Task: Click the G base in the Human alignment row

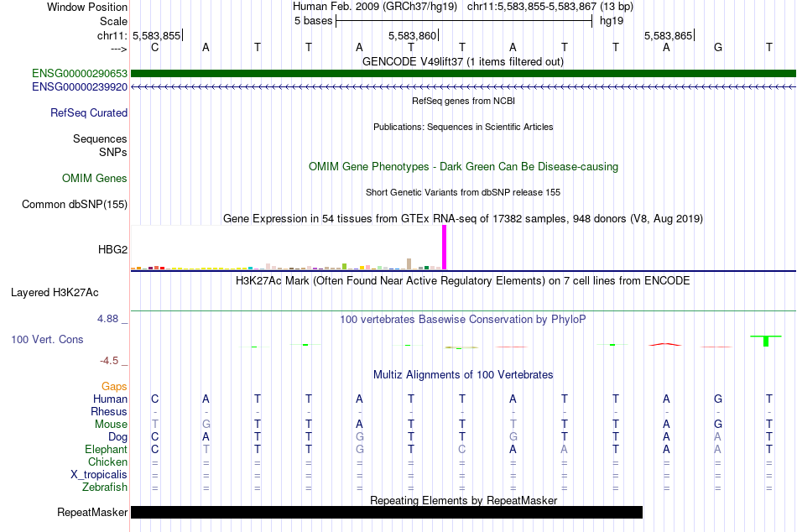Action: [x=717, y=399]
